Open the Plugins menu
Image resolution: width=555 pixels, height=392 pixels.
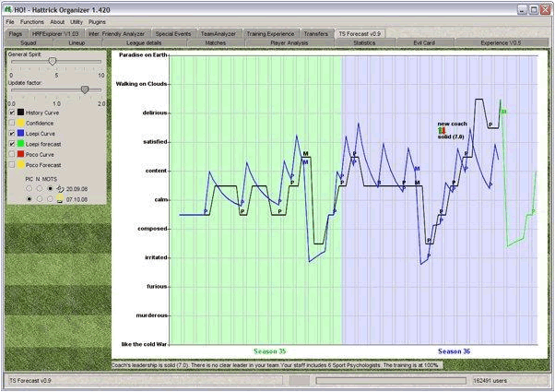[98, 21]
